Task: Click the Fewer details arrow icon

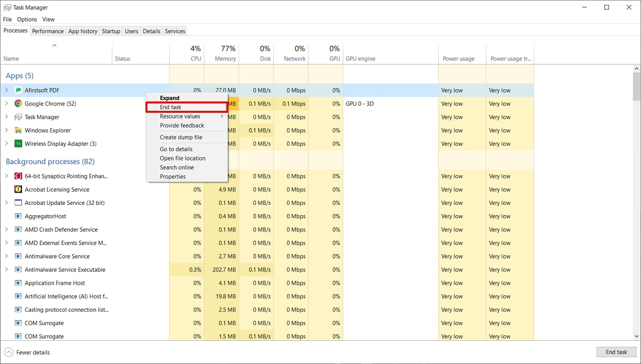Action: point(8,352)
